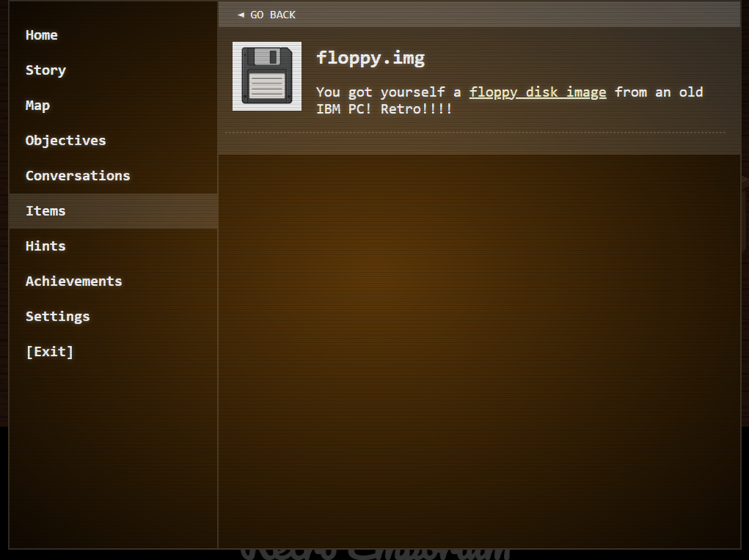The height and width of the screenshot is (560, 749).
Task: Click the 'IBM PC! Retro!!!!' description text
Action: click(x=384, y=109)
